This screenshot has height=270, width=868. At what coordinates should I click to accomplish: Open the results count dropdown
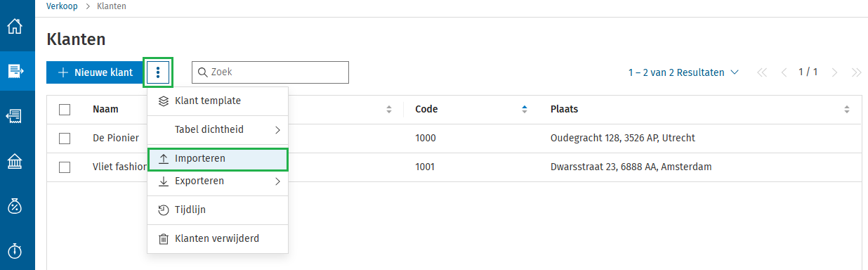click(x=683, y=72)
